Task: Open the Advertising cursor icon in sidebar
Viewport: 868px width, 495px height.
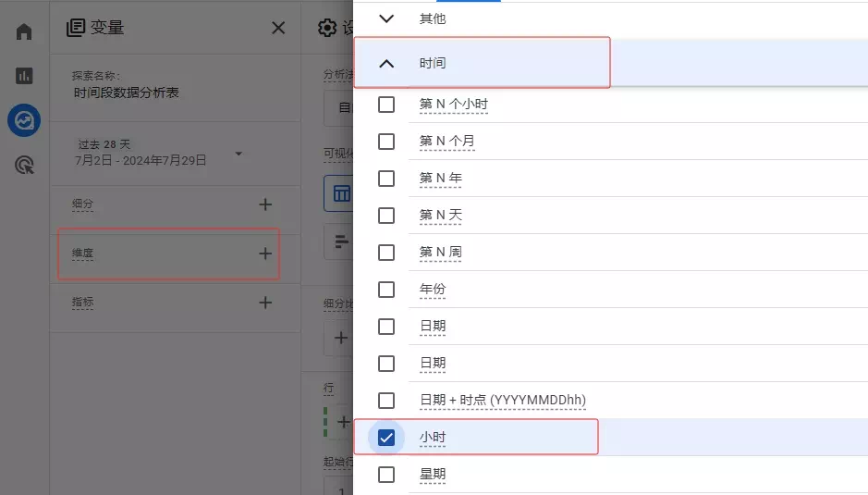Action: [24, 166]
